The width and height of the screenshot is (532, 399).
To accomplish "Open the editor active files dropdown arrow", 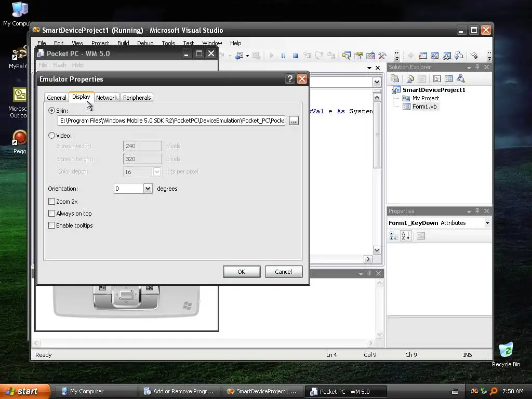I will [369, 68].
